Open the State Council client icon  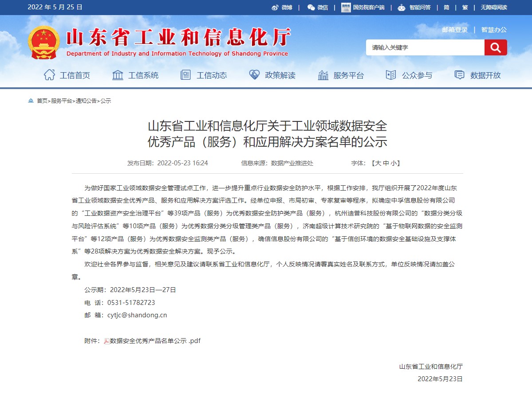coord(346,8)
